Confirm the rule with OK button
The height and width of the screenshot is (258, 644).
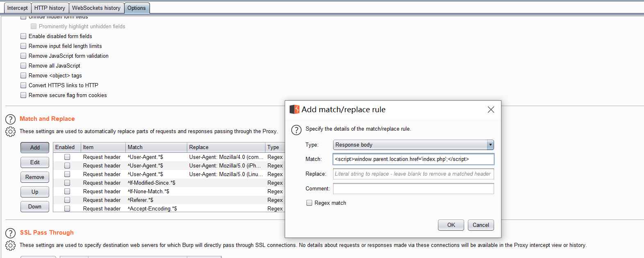[451, 225]
